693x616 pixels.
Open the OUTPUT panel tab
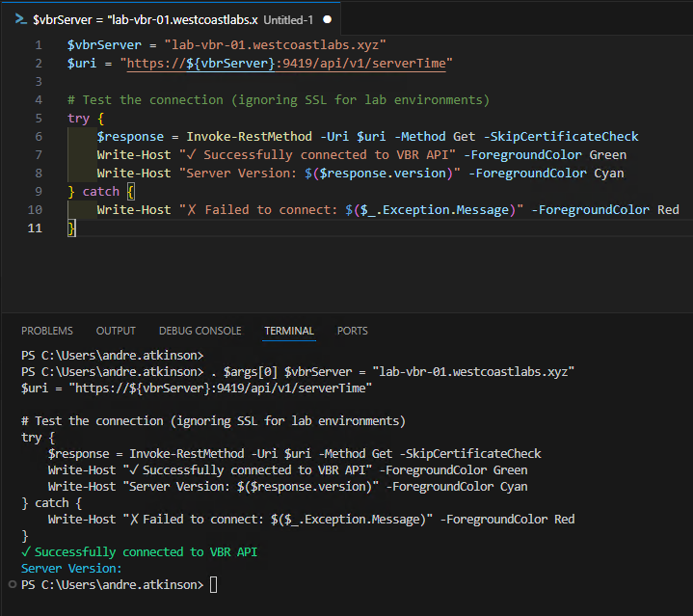tap(116, 331)
